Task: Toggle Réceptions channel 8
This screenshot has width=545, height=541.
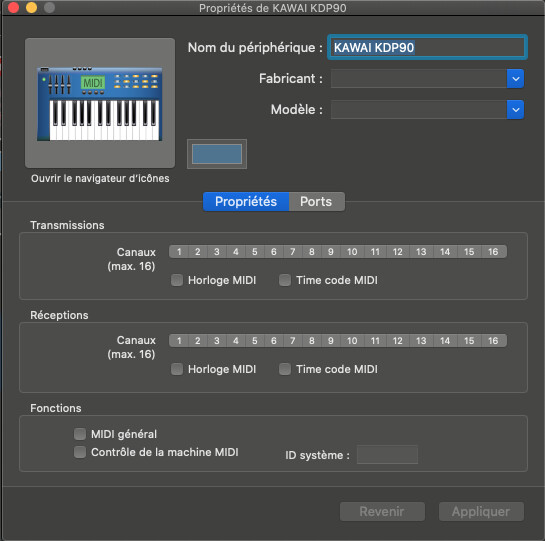Action: 312,341
